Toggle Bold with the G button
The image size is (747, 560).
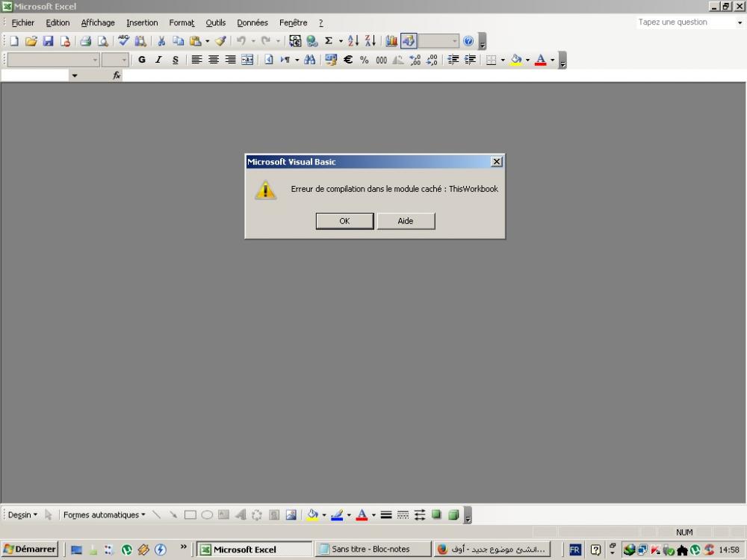tap(141, 60)
